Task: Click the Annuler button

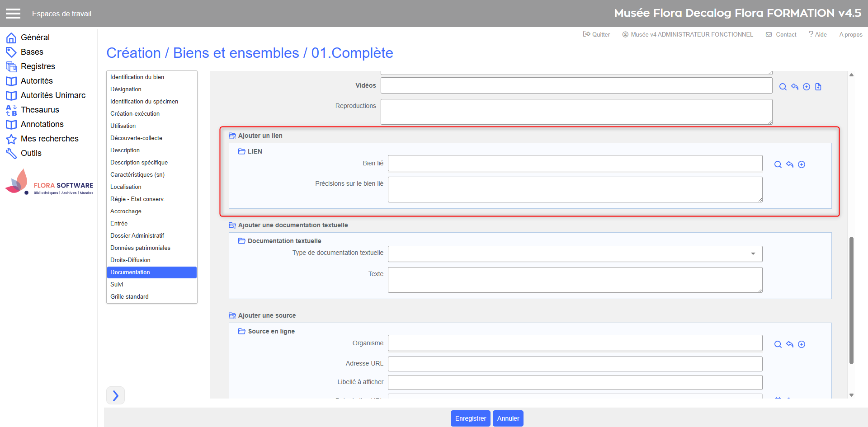Action: click(508, 418)
